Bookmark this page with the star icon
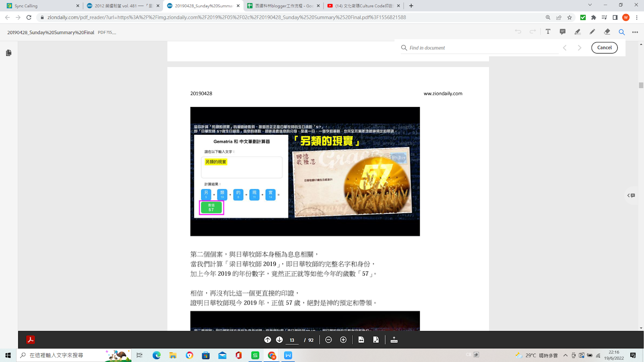Screen dimensions: 644x362 click(570, 17)
